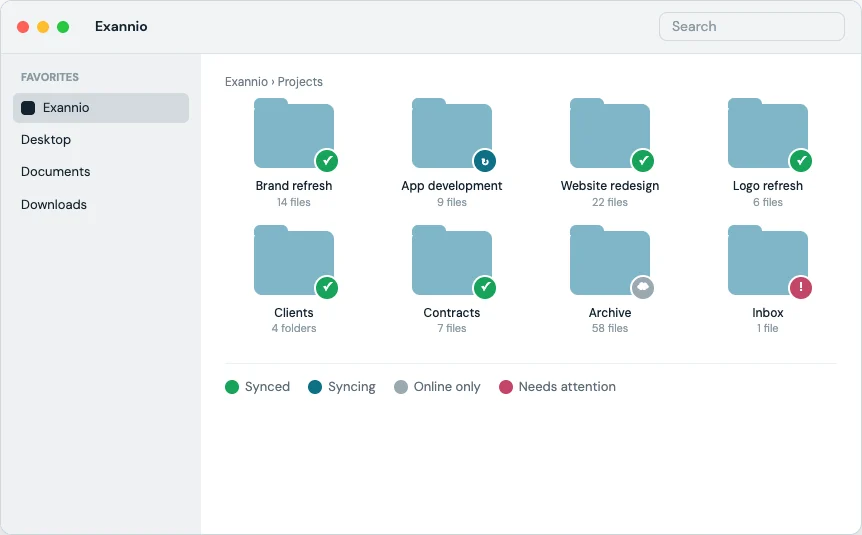The image size is (862, 535).
Task: Click the gray Online only legend dot
Action: click(401, 387)
